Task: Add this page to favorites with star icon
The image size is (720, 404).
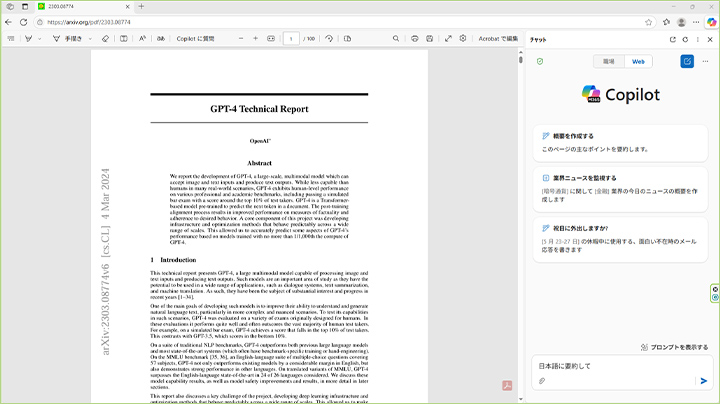Action: tap(648, 22)
